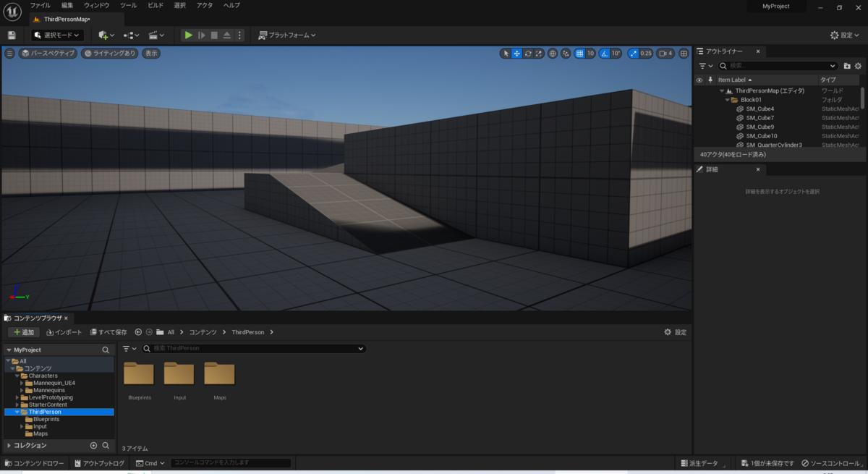Click the 表示 show button in viewport

point(150,54)
